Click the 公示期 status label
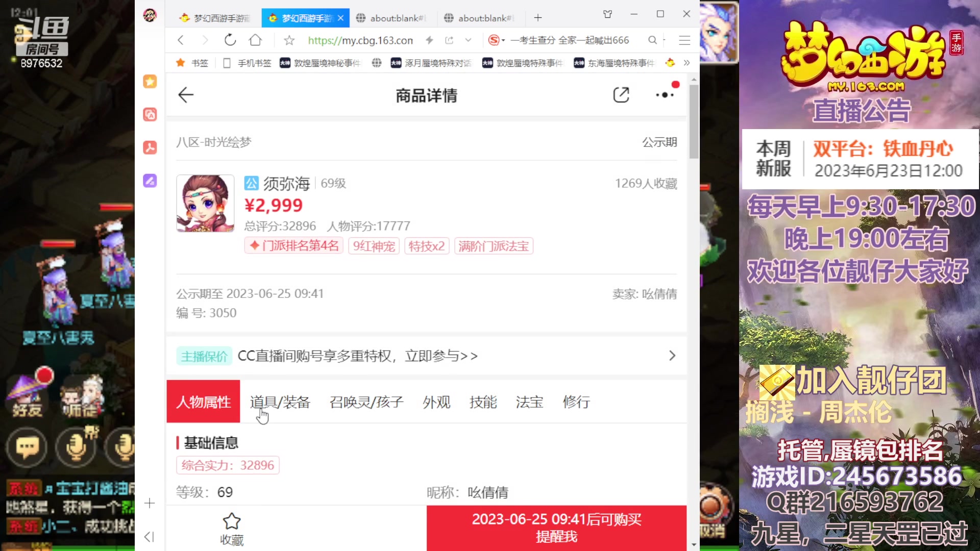Image resolution: width=980 pixels, height=551 pixels. (x=659, y=142)
